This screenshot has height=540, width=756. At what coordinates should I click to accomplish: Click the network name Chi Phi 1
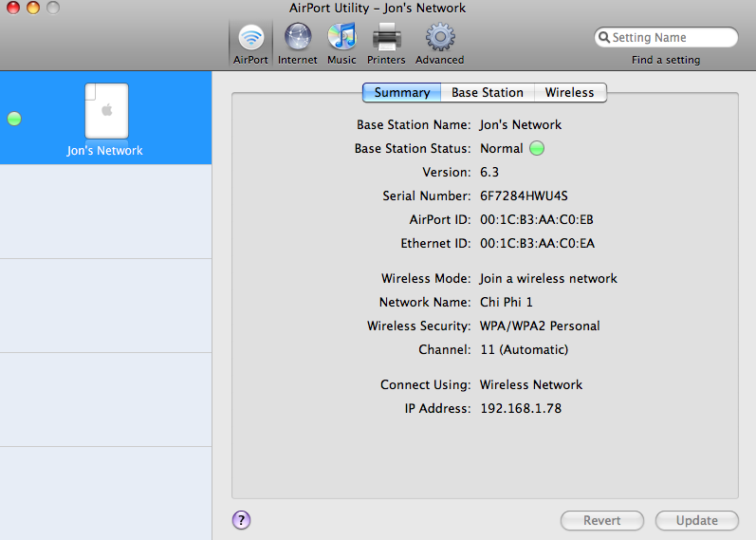click(x=507, y=302)
